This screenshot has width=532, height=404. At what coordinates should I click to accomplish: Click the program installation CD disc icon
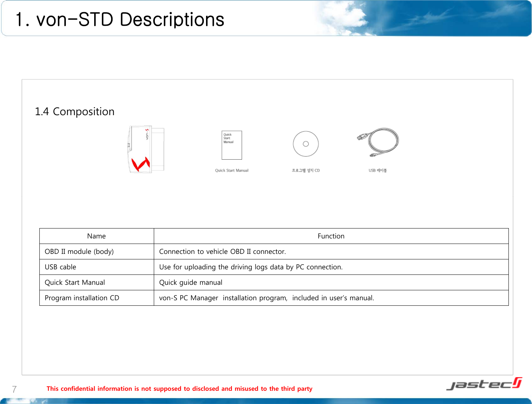click(x=306, y=144)
